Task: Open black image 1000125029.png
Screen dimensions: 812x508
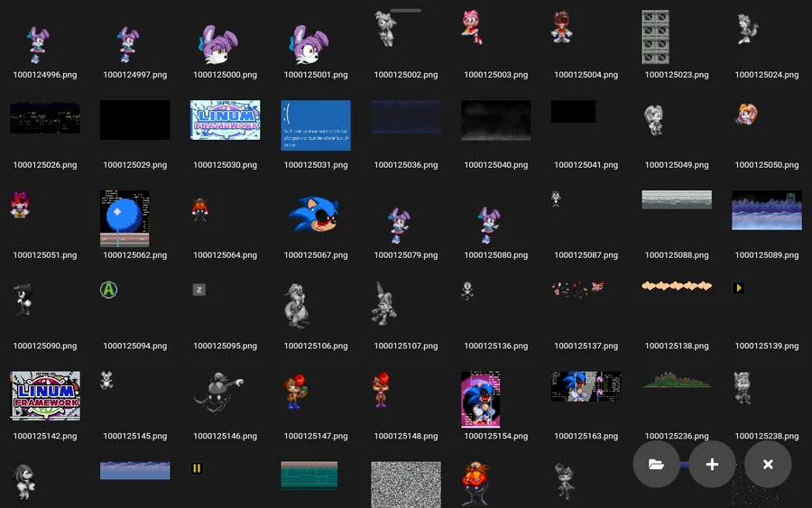Action: (135, 120)
